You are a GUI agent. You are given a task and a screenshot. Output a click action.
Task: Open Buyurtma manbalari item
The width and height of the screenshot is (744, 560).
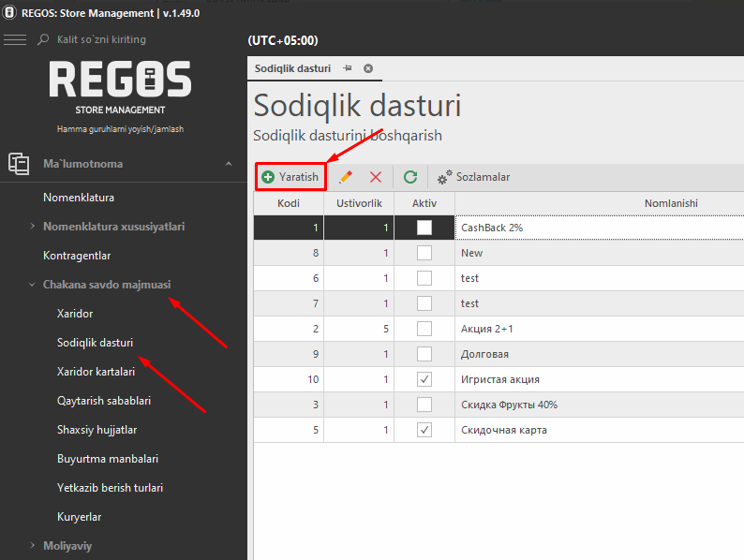108,459
